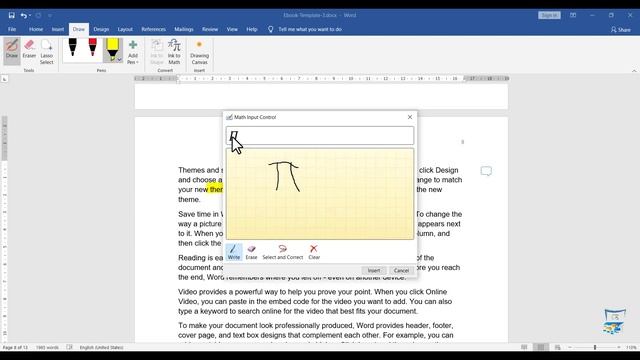
Task: Open the Help tab
Action: click(x=252, y=29)
